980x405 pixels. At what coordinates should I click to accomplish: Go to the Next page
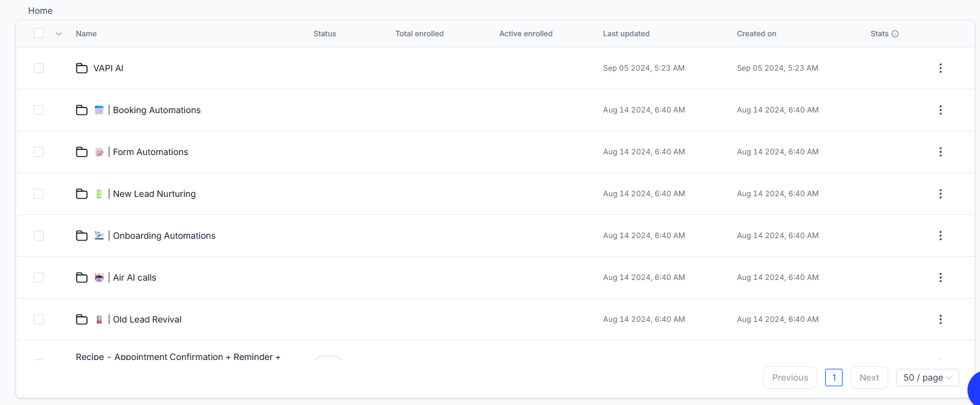pyautogui.click(x=869, y=377)
